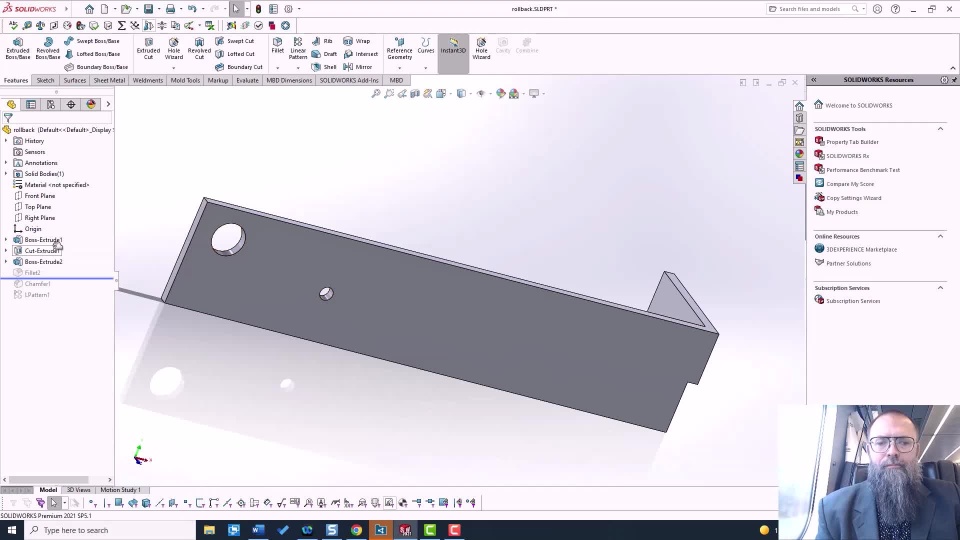The height and width of the screenshot is (540, 960).
Task: Collapse Online Resources section
Action: [940, 236]
